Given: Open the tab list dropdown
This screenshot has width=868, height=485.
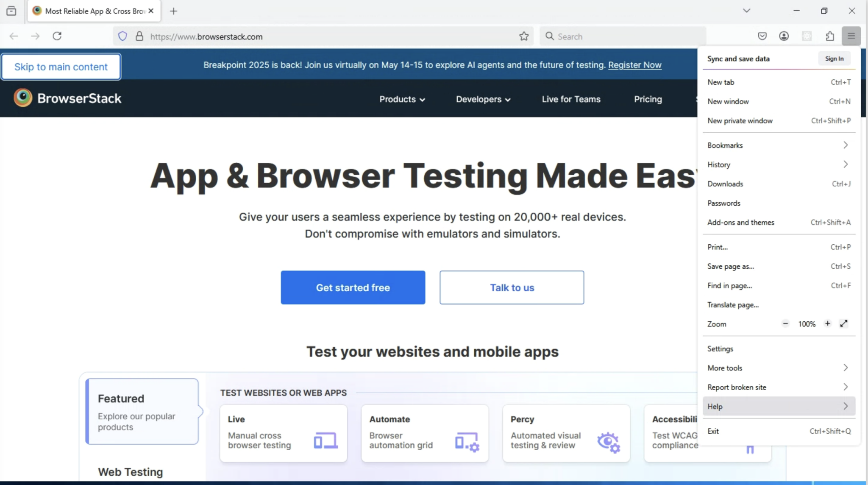Looking at the screenshot, I should click(746, 10).
